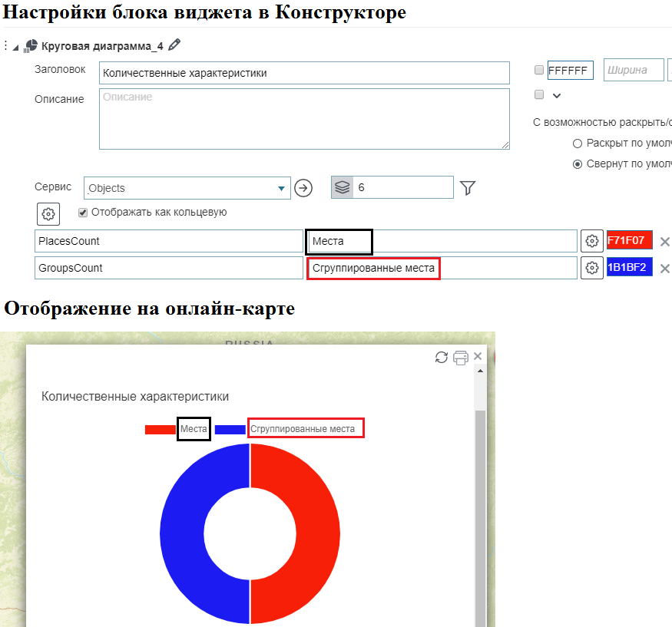This screenshot has width=672, height=627.
Task: Open gear settings below Сервис label
Action: pos(48,213)
